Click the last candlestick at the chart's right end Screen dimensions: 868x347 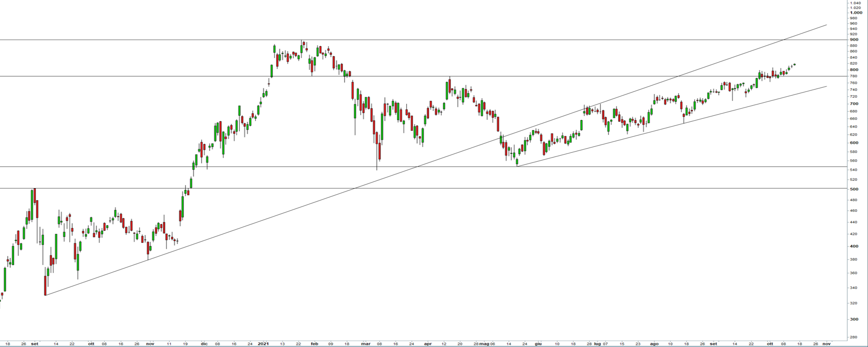(x=795, y=64)
